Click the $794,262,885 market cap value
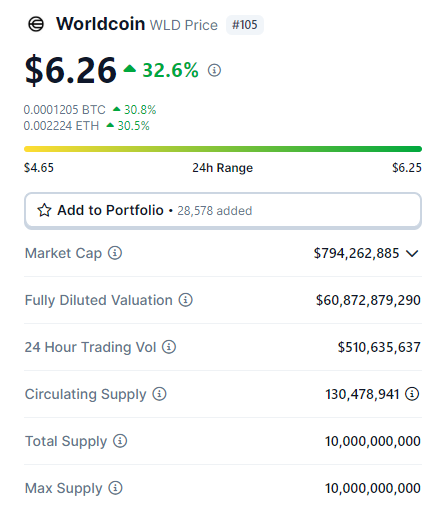 click(356, 253)
